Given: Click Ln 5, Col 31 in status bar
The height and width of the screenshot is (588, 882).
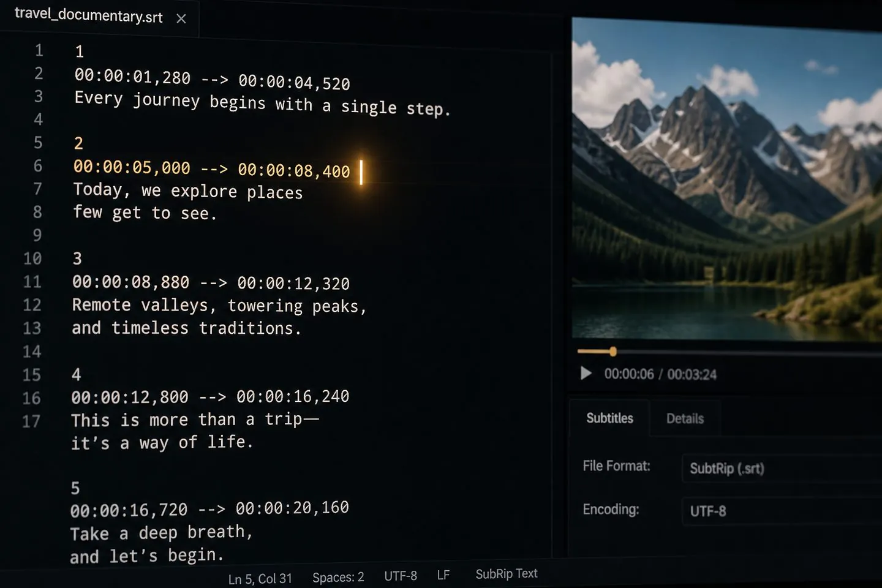Looking at the screenshot, I should pyautogui.click(x=260, y=579).
